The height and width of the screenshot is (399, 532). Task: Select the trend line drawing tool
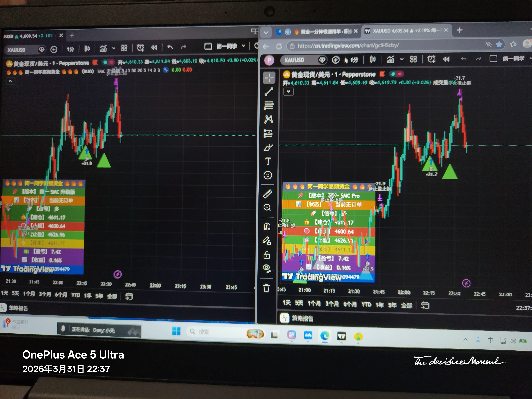(269, 91)
